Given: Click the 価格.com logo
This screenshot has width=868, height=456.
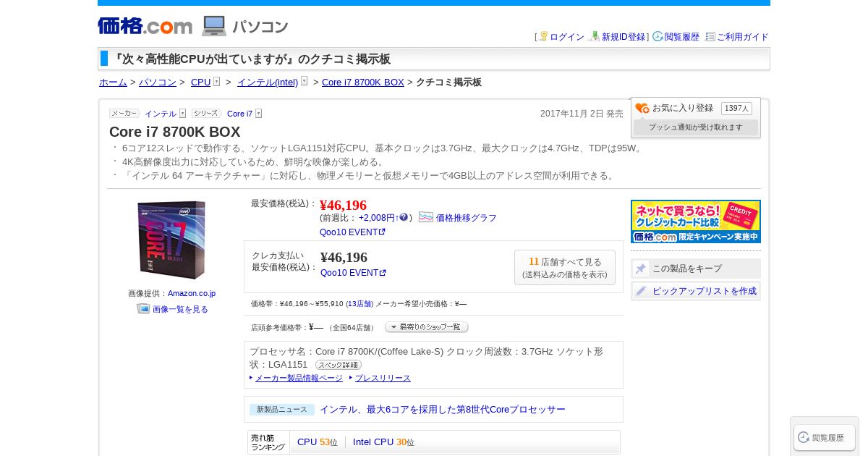Looking at the screenshot, I should (145, 26).
